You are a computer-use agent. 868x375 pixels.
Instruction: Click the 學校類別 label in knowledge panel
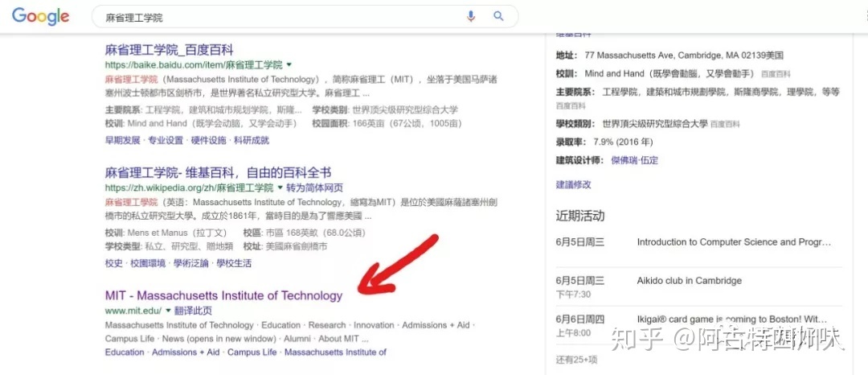(575, 124)
